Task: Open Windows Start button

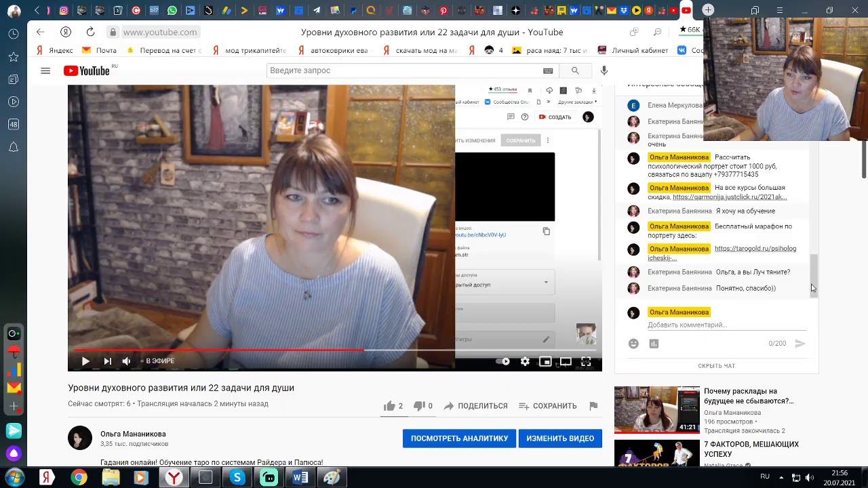Action: click(14, 477)
